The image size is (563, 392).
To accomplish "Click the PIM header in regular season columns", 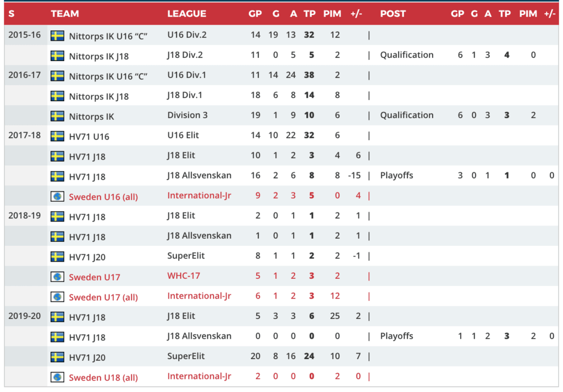I will pyautogui.click(x=332, y=14).
